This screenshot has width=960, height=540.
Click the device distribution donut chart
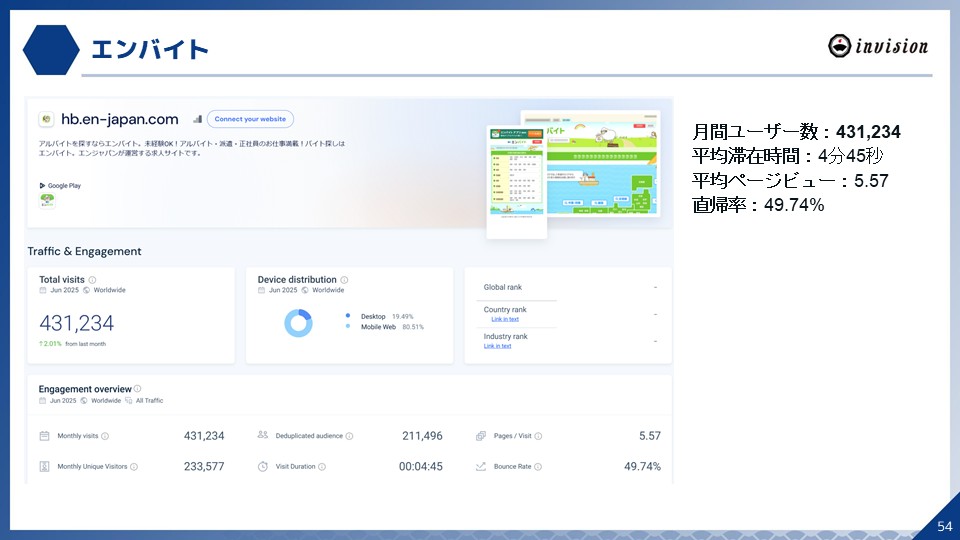tap(298, 323)
